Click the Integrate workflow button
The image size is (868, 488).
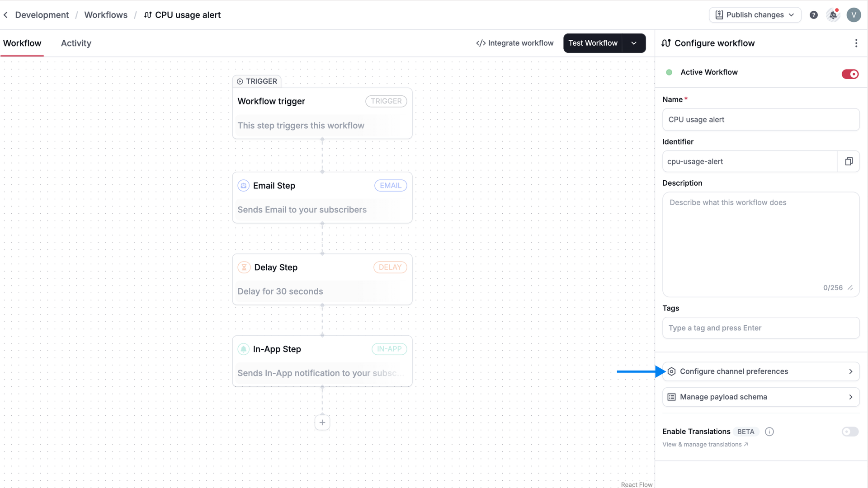tap(515, 43)
